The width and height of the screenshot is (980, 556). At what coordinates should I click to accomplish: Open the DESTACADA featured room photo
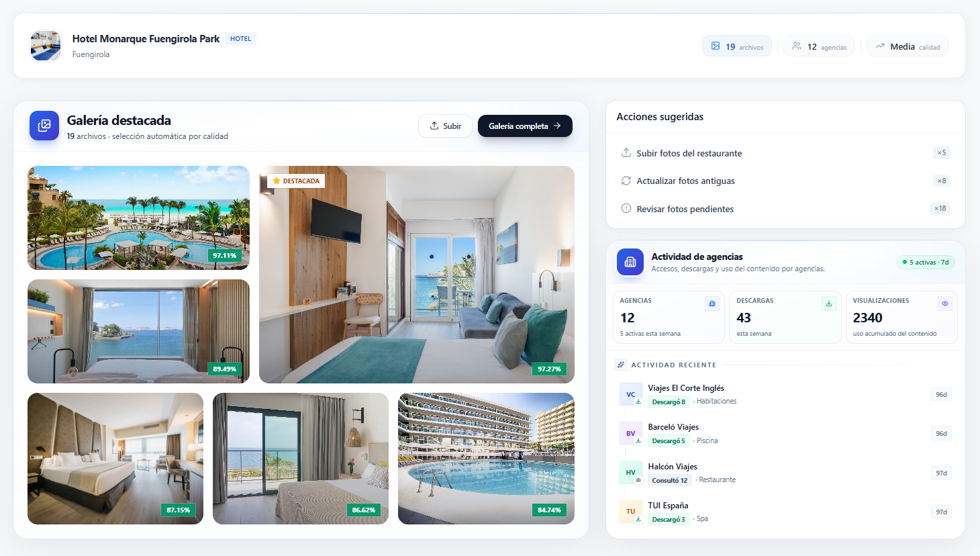(416, 274)
